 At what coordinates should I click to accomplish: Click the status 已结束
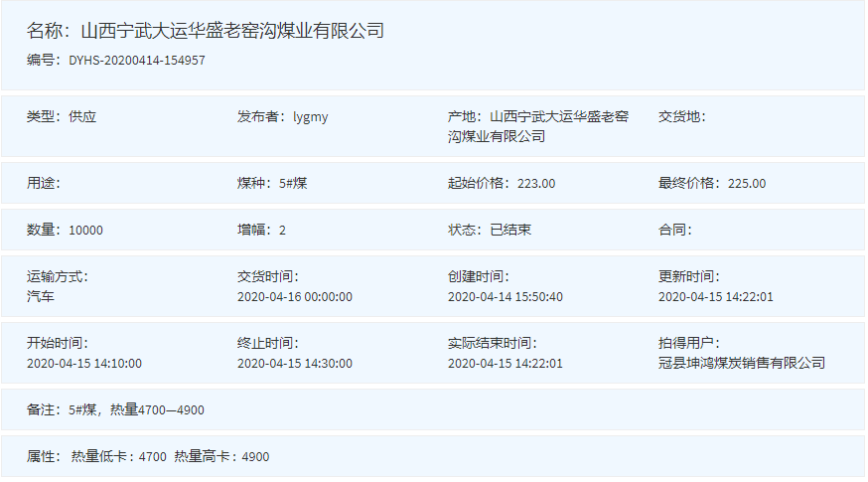point(510,230)
